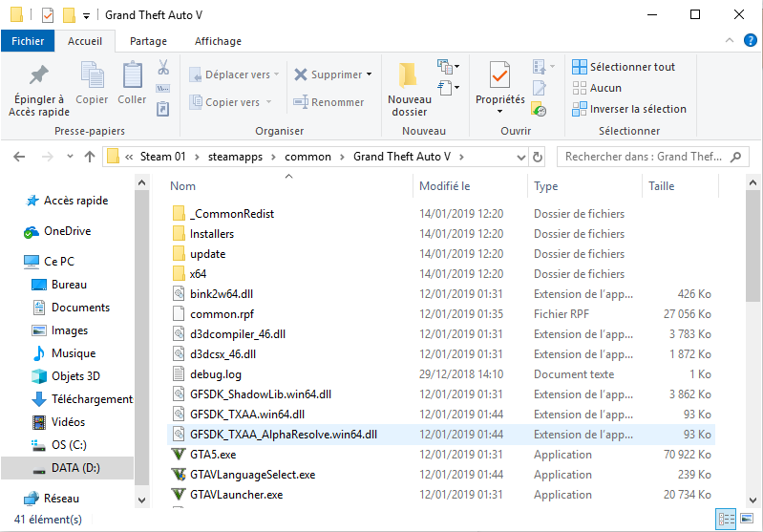Switch to the Partage ribbon tab
Screen dimensions: 763x532
[x=148, y=41]
